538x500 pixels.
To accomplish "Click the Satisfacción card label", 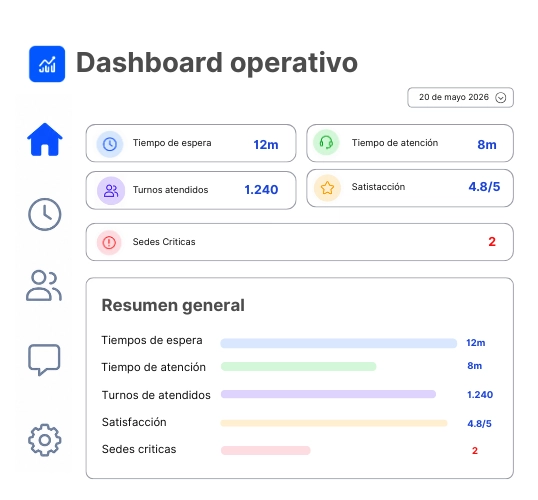I will pyautogui.click(x=378, y=187).
